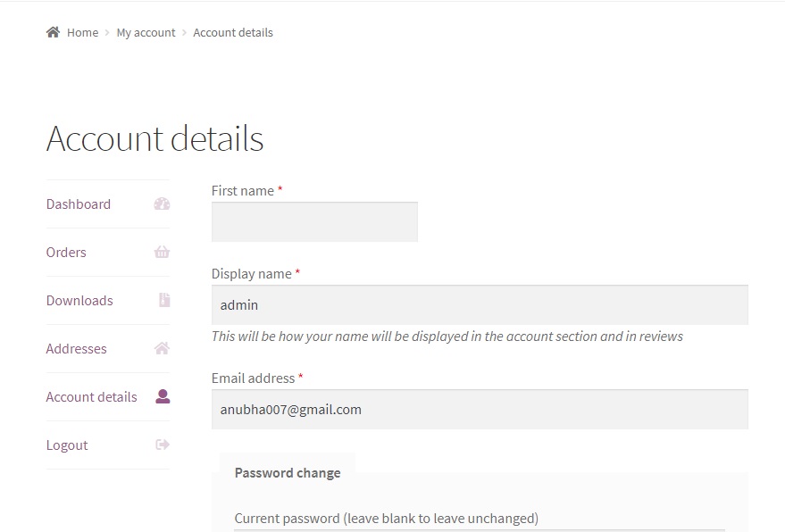Click the Account details breadcrumb text

coord(233,32)
